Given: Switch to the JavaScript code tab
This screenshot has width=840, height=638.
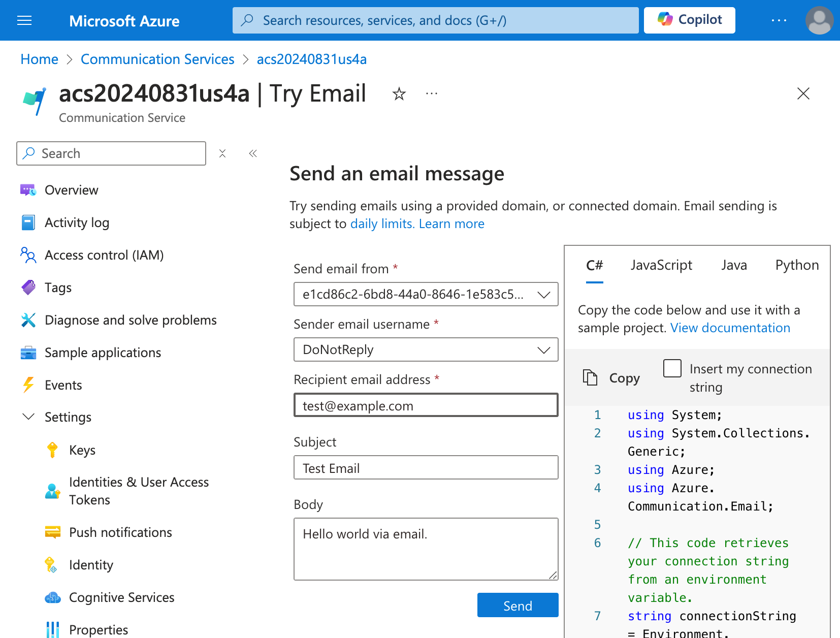Looking at the screenshot, I should (661, 265).
